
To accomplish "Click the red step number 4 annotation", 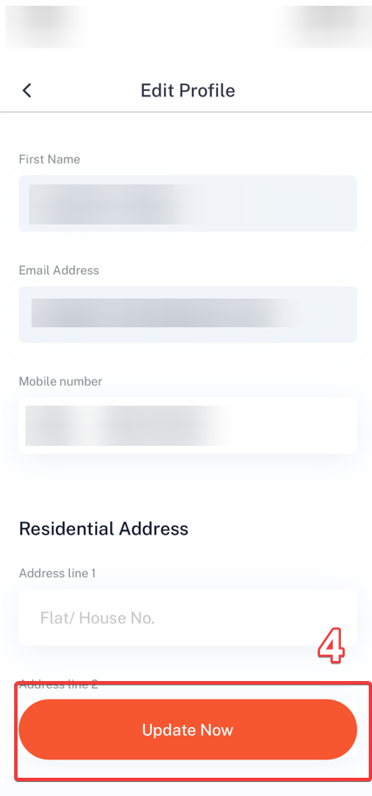I will [x=331, y=647].
